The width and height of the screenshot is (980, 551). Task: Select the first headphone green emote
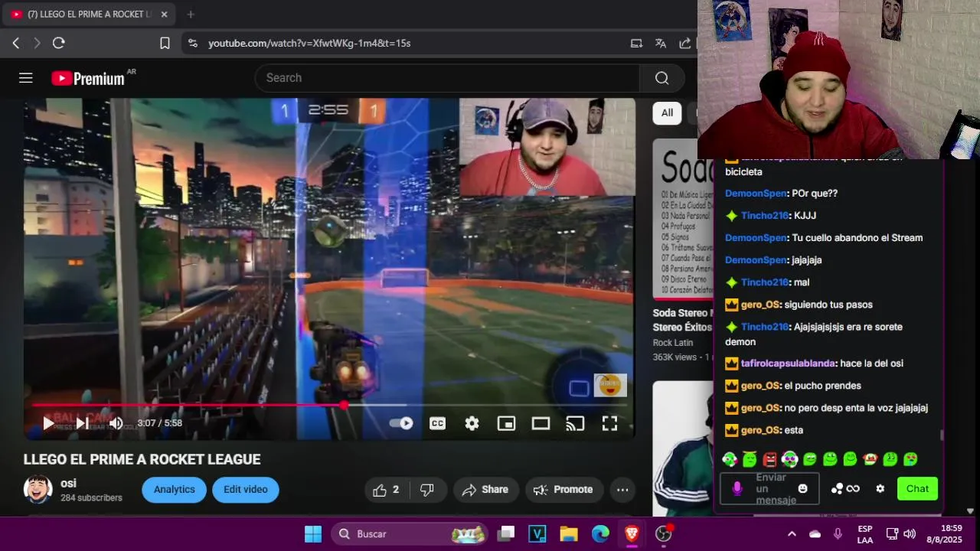pos(730,459)
